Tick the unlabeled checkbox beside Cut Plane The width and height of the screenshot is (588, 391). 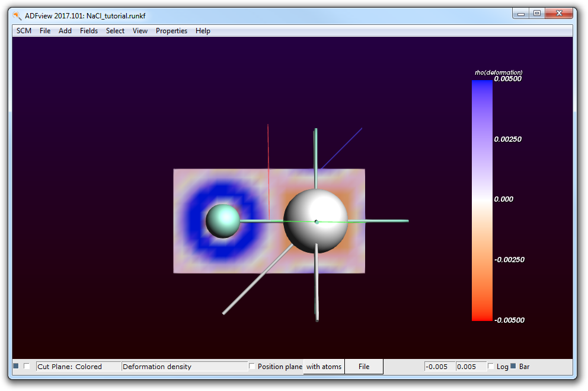pyautogui.click(x=27, y=366)
